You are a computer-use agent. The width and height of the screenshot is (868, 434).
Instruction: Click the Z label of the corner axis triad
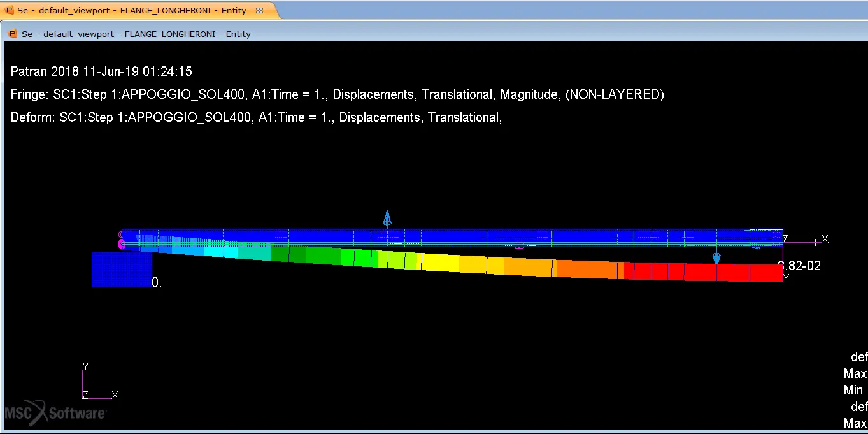85,395
